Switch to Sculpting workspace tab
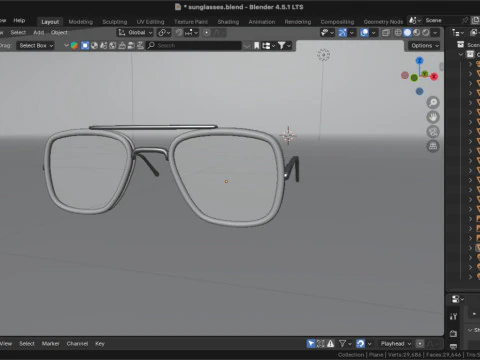 (115, 22)
